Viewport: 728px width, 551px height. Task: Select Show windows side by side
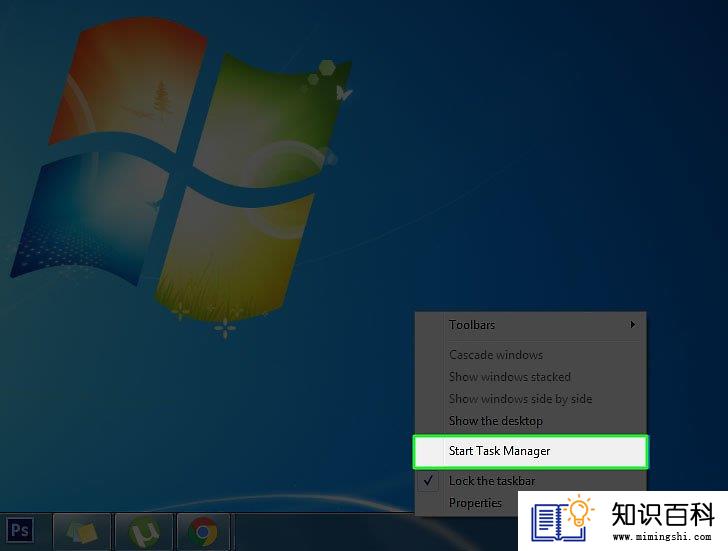pos(530,399)
